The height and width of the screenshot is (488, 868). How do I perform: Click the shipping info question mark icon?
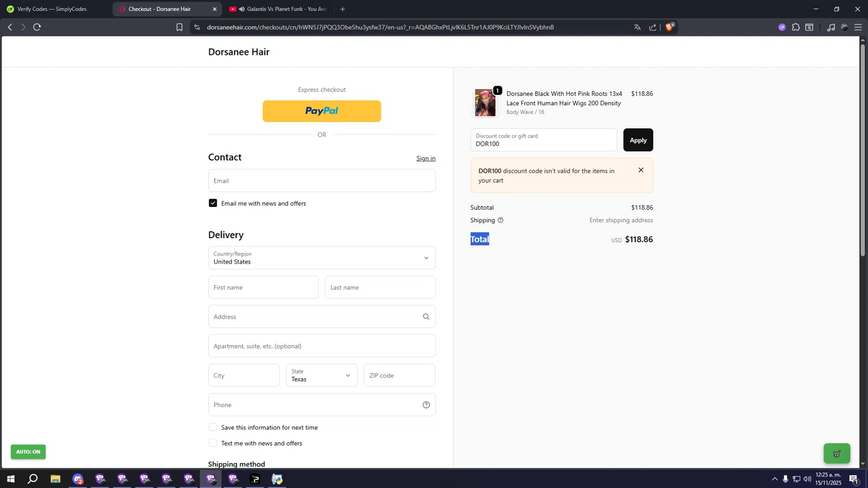[501, 220]
